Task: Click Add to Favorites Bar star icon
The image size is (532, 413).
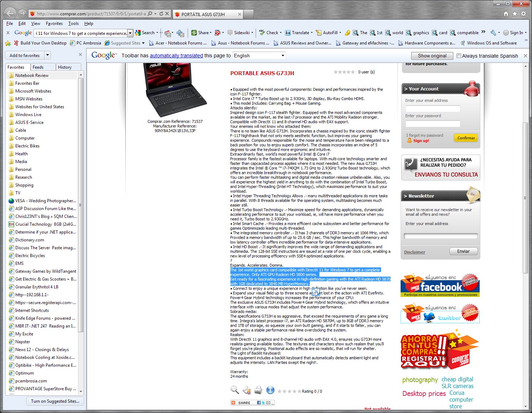Action: [8, 43]
